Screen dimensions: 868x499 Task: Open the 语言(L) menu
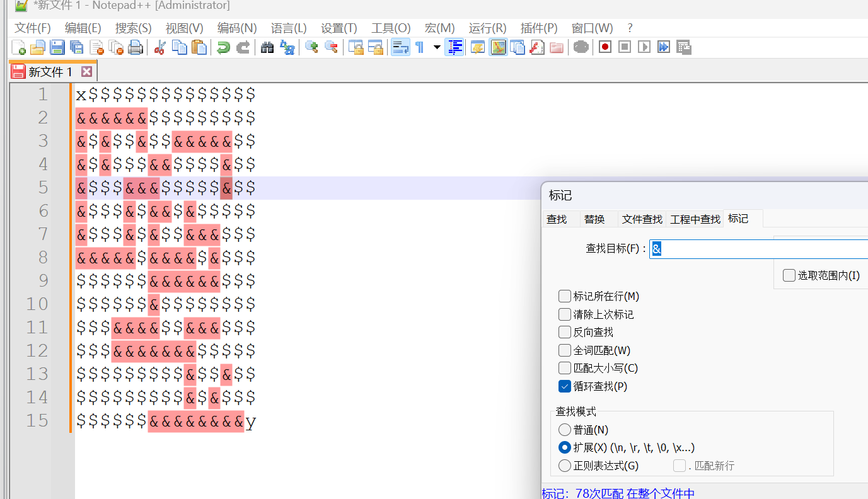[x=289, y=28]
